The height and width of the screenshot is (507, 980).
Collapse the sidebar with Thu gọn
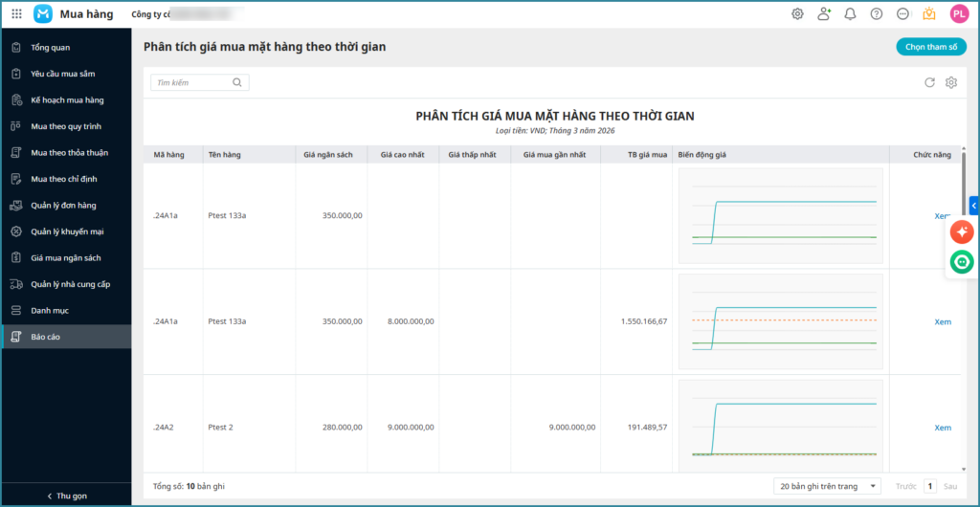[66, 496]
